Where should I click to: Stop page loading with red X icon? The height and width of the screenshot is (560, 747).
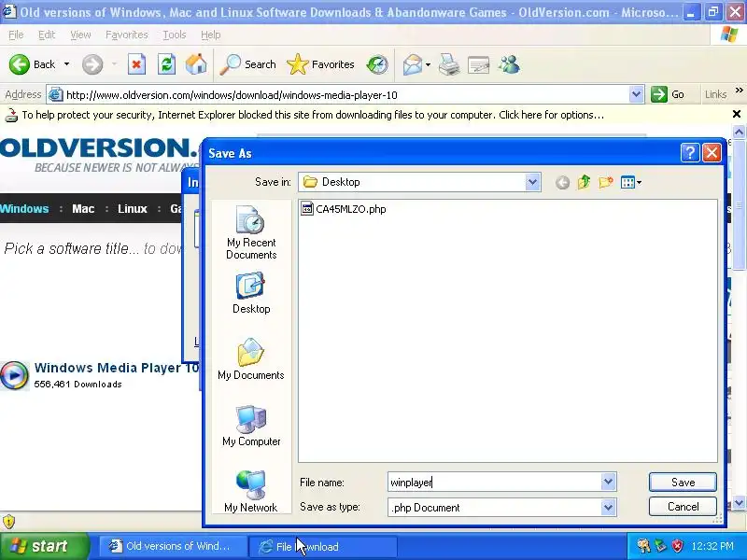(136, 64)
